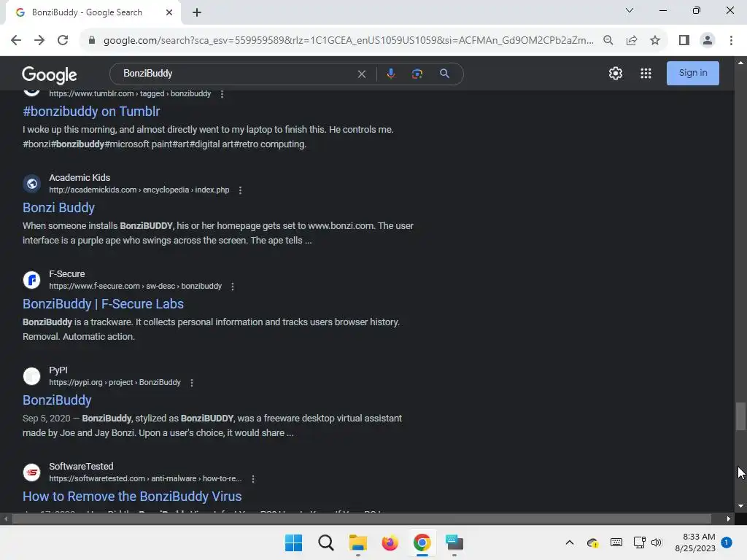
Task: Open more options for Tumblr result
Action: [x=222, y=94]
